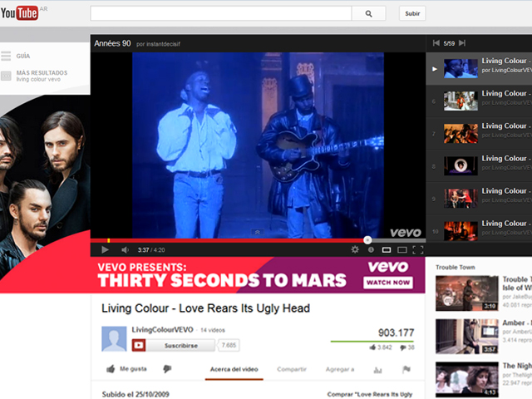532x399 pixels.
Task: Open the YouTube home logo
Action: (x=19, y=13)
